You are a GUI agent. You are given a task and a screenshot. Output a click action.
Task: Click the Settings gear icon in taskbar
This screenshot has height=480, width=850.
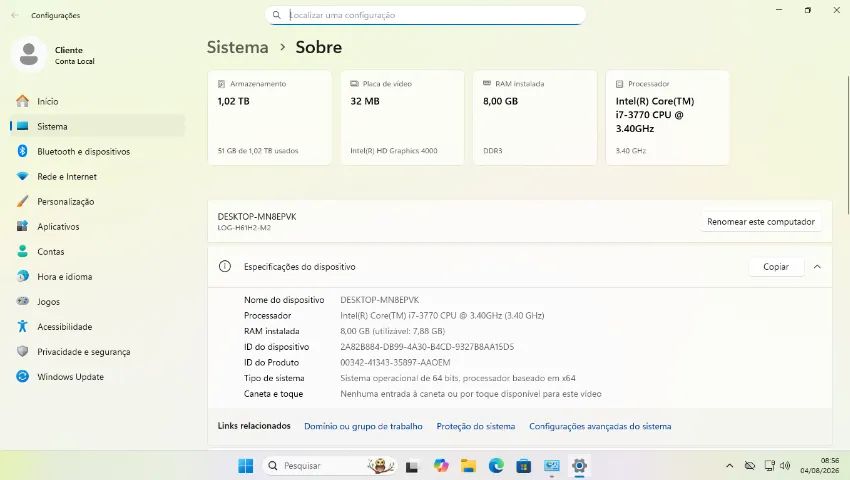(x=579, y=465)
